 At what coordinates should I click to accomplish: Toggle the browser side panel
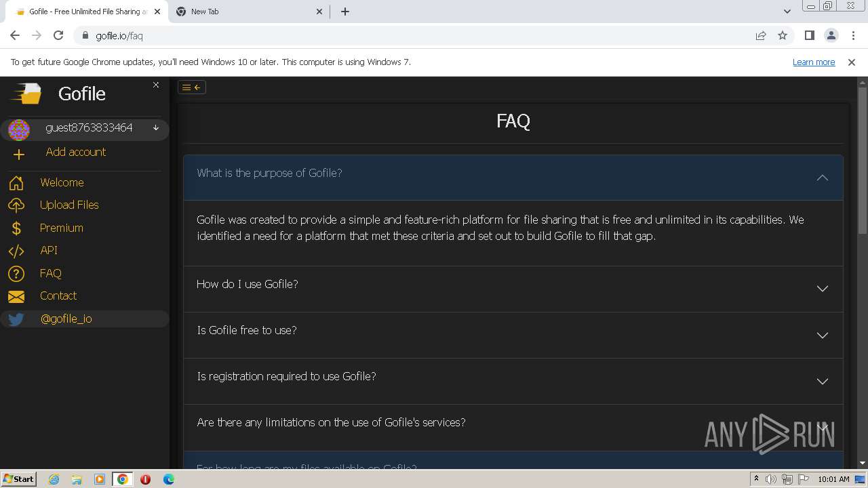(809, 35)
